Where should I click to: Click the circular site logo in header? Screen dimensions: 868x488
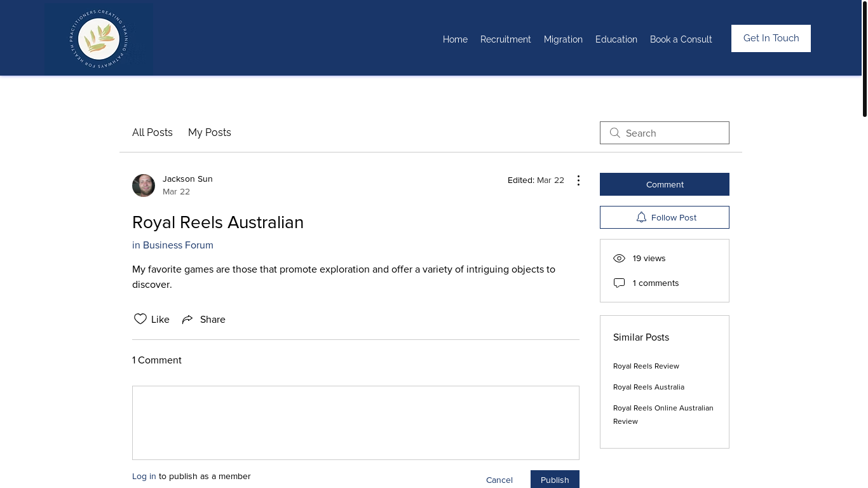(x=99, y=39)
